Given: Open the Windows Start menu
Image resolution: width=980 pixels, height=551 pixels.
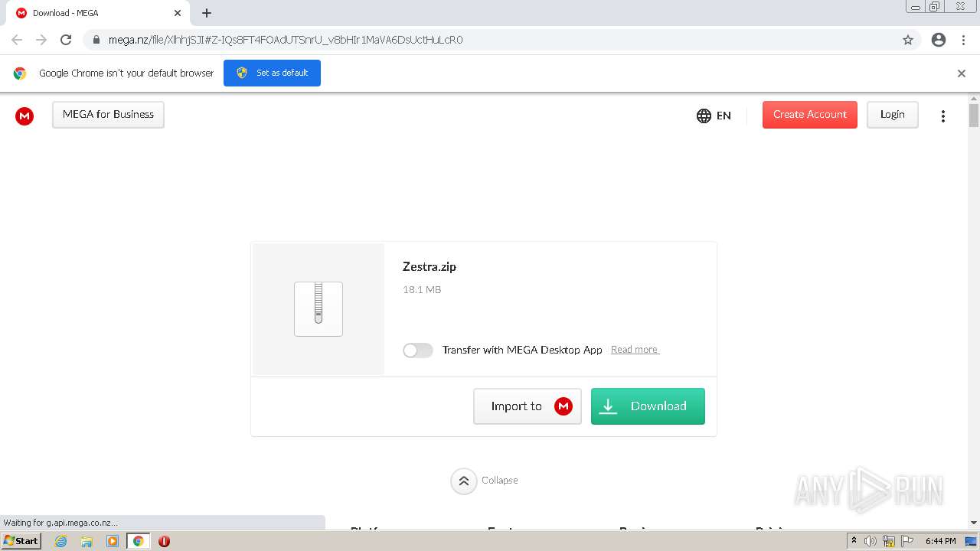Looking at the screenshot, I should [x=21, y=541].
